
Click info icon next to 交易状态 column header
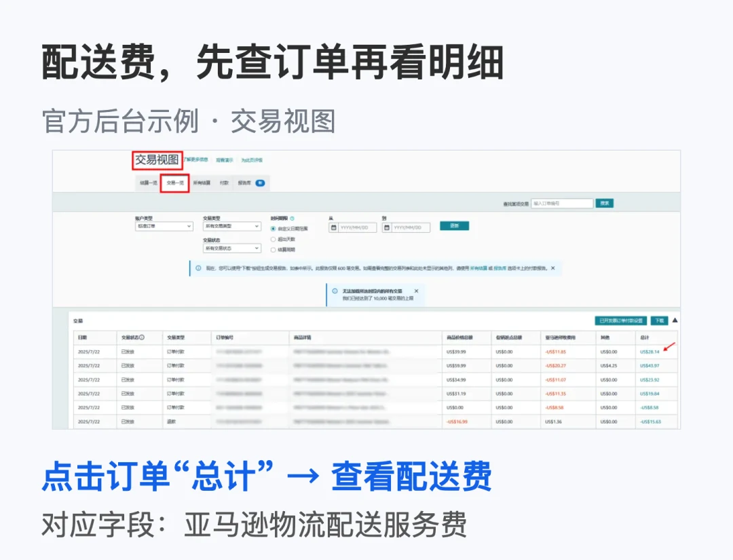pyautogui.click(x=142, y=337)
